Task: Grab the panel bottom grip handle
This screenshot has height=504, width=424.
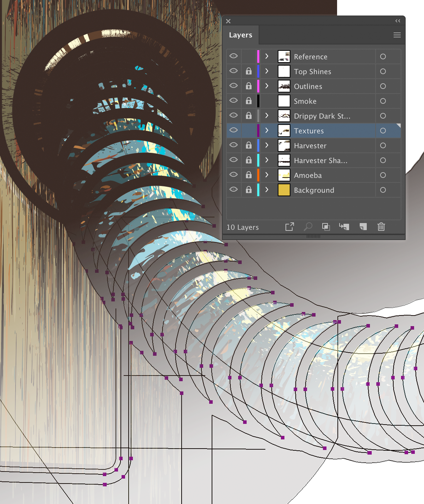Action: pos(313,236)
